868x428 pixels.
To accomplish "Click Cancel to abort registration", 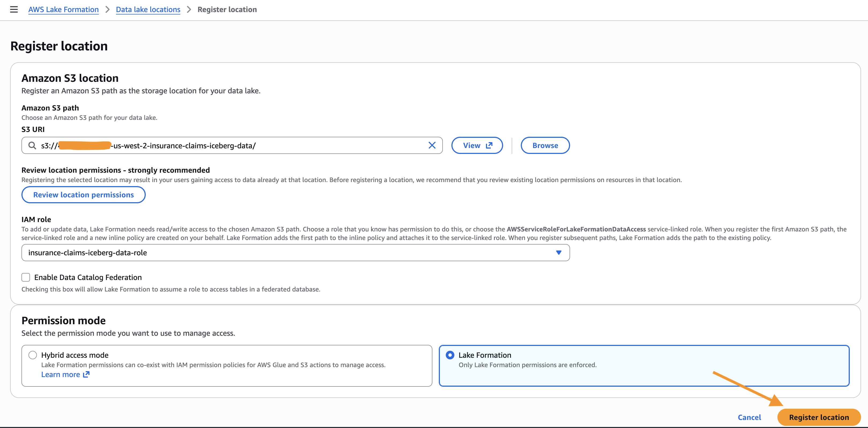I will click(x=749, y=417).
